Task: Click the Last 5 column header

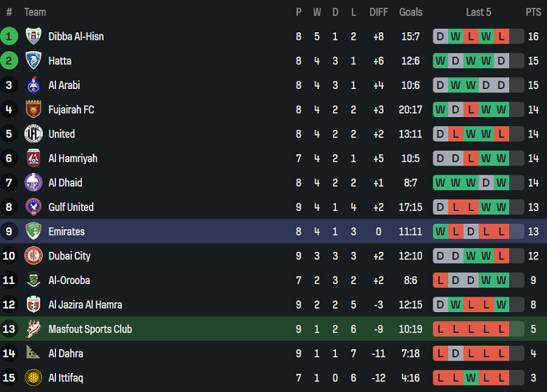Action: (x=478, y=12)
